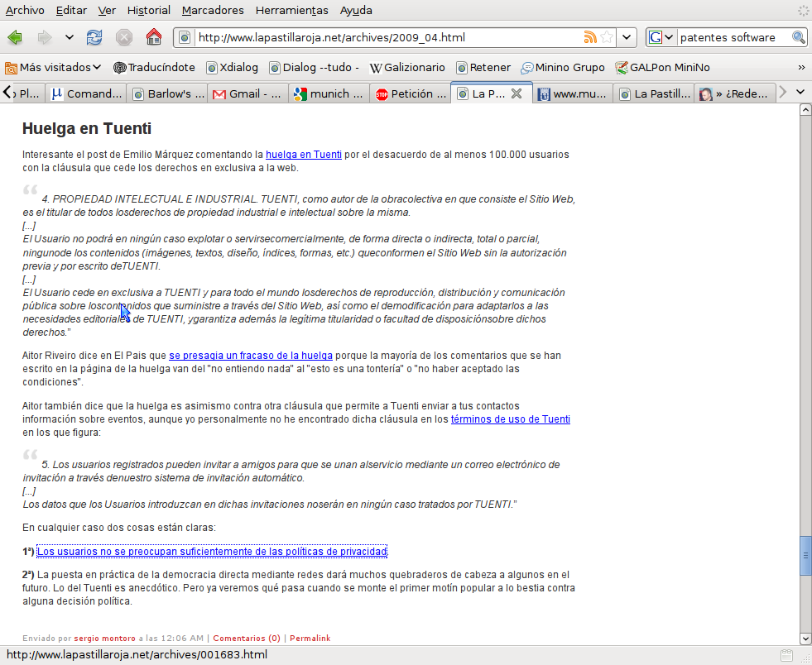812x665 pixels.
Task: Click the site identity icon in the URL bar
Action: 185,37
